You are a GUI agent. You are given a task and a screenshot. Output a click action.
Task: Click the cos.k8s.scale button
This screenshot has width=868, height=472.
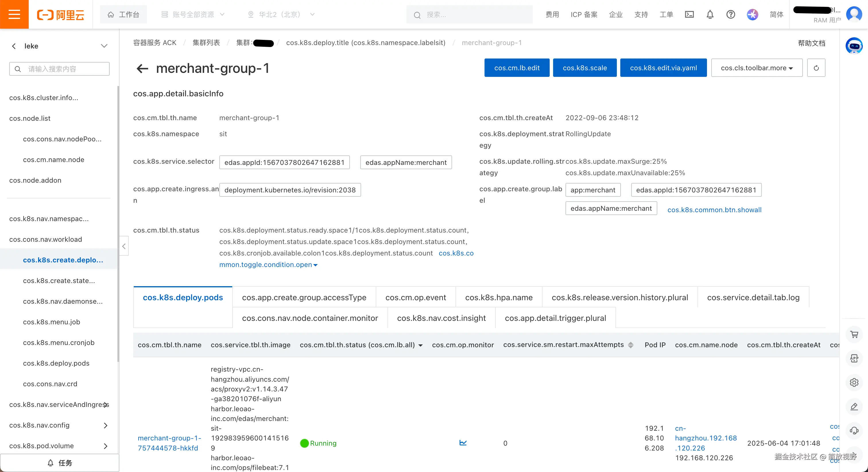tap(584, 68)
